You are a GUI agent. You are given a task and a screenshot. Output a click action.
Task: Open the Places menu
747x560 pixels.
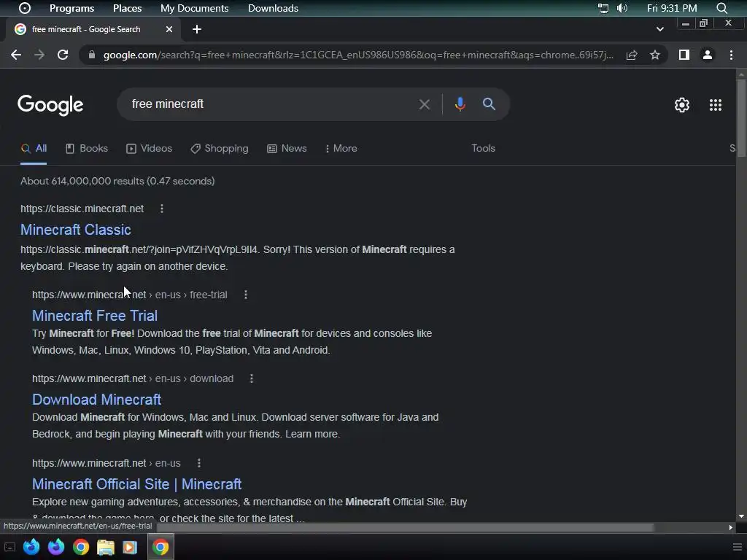coord(127,8)
